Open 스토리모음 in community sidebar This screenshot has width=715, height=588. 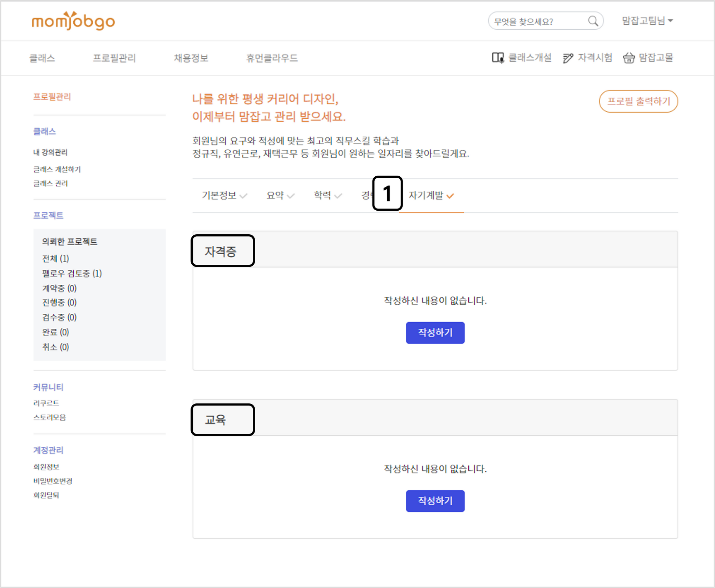50,417
